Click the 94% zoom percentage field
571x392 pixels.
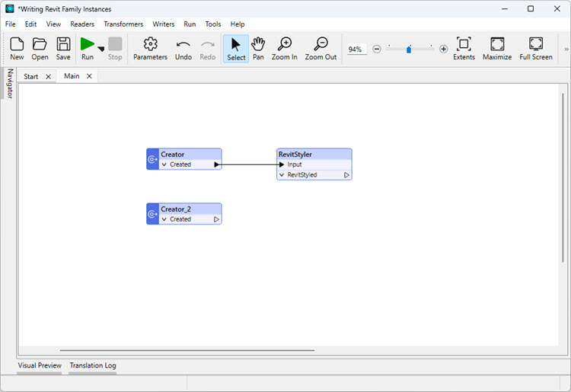point(356,49)
